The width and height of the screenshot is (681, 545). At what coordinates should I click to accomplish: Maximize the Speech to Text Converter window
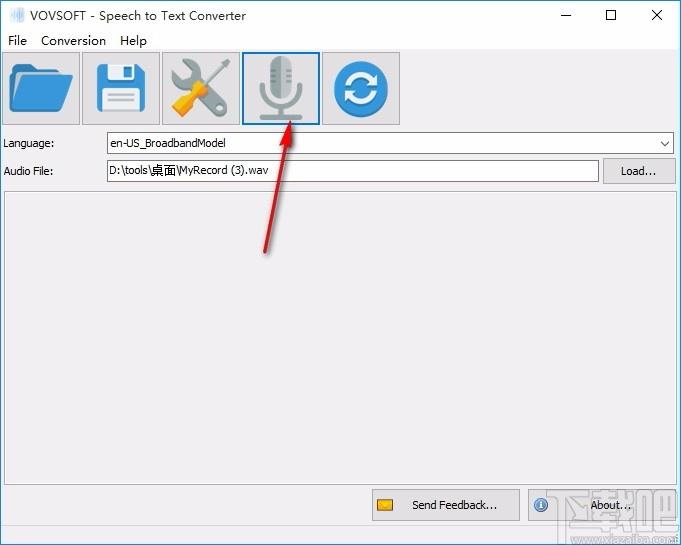point(611,16)
